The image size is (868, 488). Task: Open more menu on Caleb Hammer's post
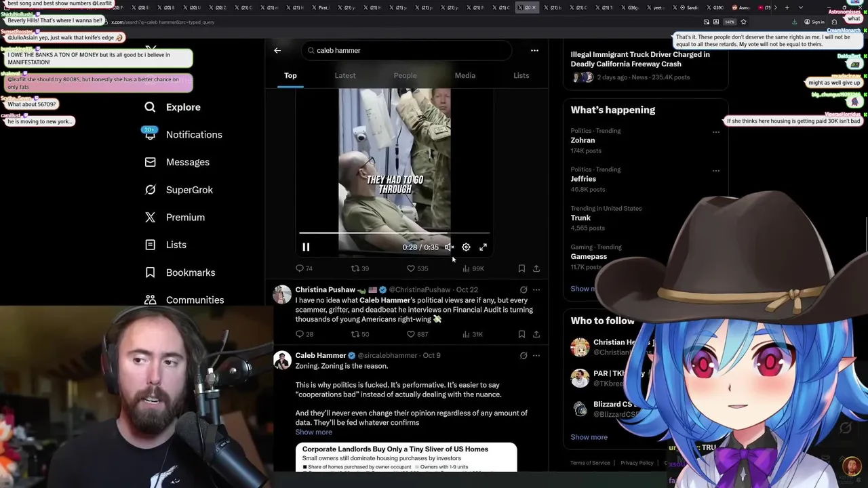(x=536, y=355)
